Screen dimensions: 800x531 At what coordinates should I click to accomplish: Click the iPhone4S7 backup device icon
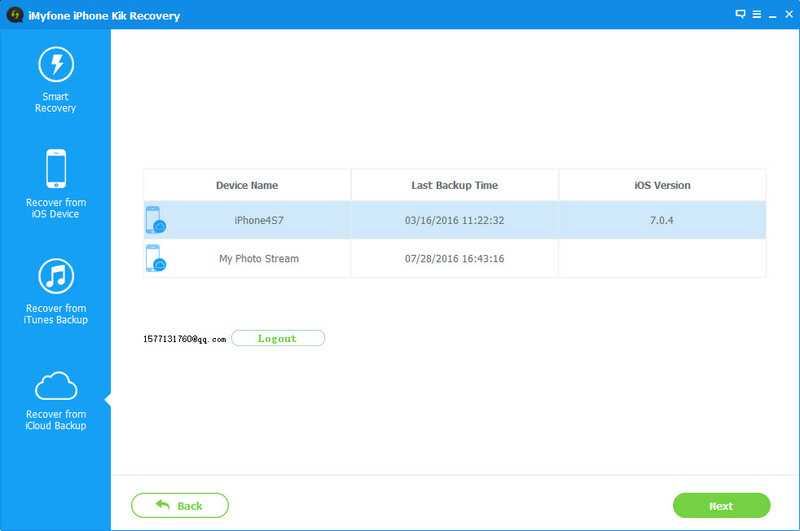pos(155,220)
